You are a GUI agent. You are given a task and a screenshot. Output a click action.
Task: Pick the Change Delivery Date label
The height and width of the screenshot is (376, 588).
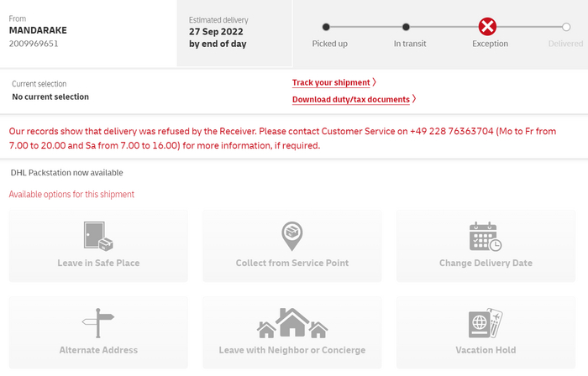pyautogui.click(x=486, y=263)
